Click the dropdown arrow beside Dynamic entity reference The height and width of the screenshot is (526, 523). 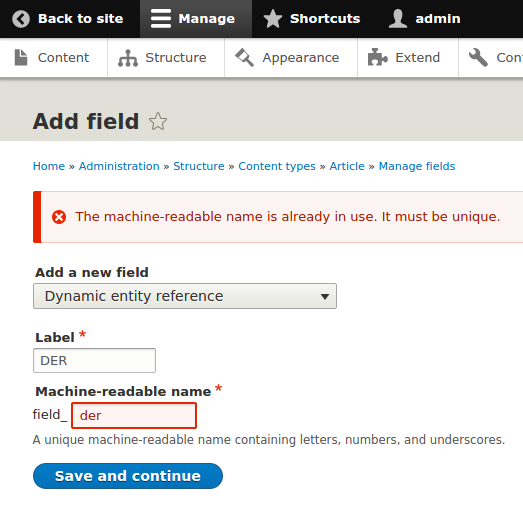tap(324, 297)
